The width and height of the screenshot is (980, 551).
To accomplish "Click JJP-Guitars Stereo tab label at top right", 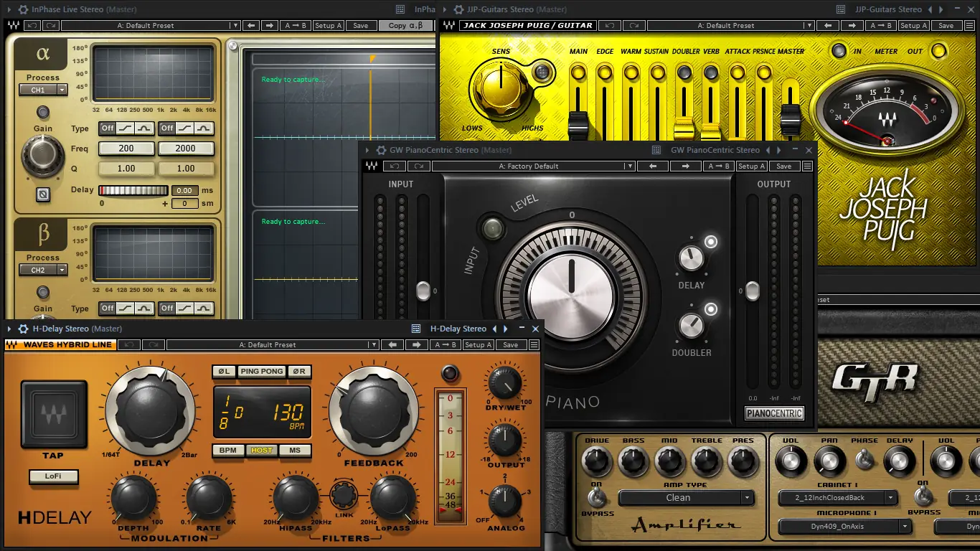I will point(888,9).
